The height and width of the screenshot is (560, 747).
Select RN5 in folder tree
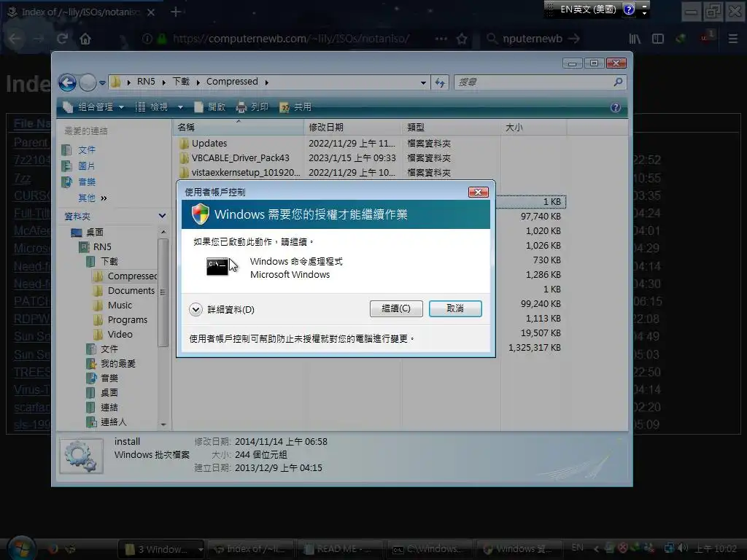point(96,246)
